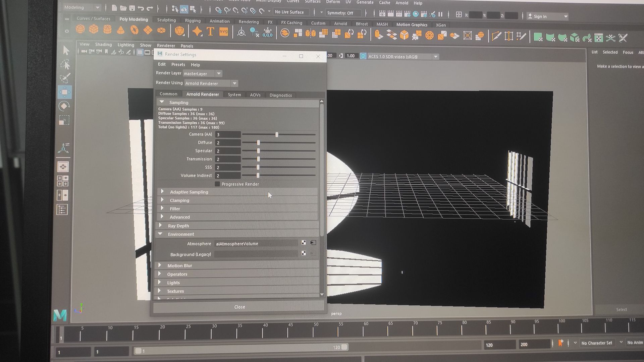Open the Presets menu in Render Settings
Image resolution: width=644 pixels, height=362 pixels.
coord(178,65)
